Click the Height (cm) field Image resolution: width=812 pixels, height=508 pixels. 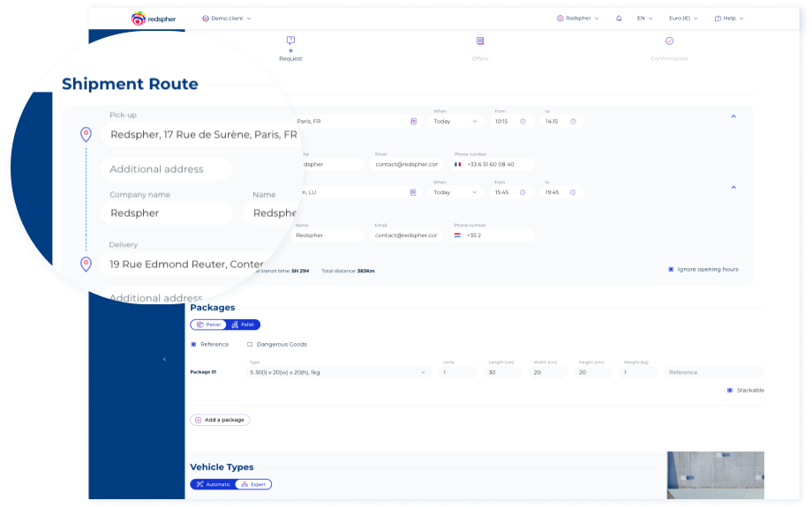[x=593, y=372]
